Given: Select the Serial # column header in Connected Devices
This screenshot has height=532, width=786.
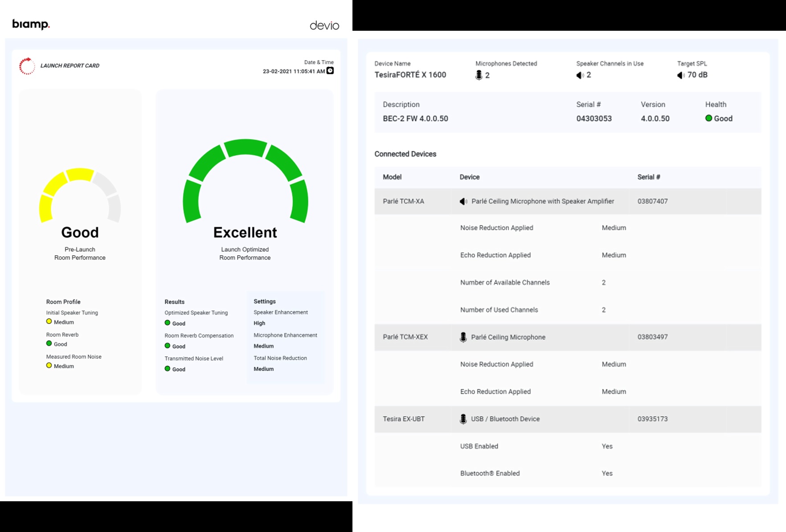Looking at the screenshot, I should [649, 177].
